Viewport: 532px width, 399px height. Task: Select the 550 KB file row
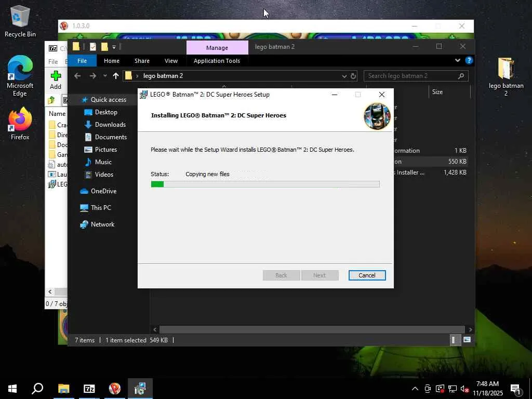(431, 162)
